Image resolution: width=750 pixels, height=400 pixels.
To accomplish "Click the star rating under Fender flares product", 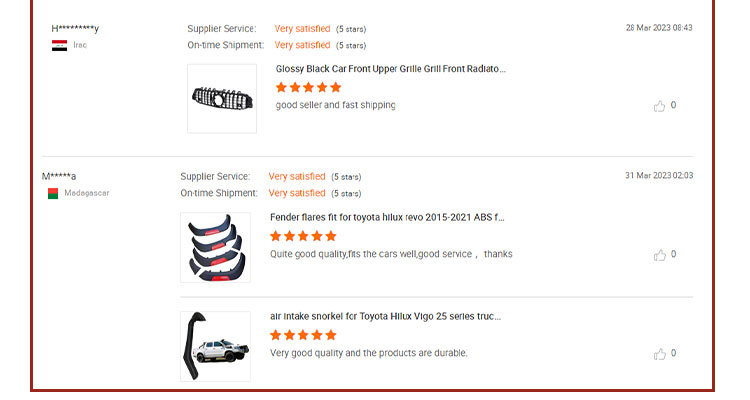I will 303,236.
